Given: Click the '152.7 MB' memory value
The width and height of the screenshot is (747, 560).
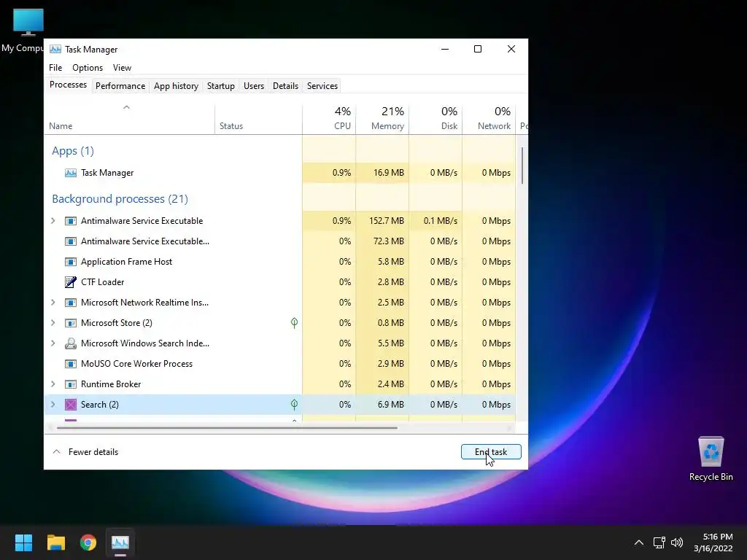Looking at the screenshot, I should (x=387, y=221).
